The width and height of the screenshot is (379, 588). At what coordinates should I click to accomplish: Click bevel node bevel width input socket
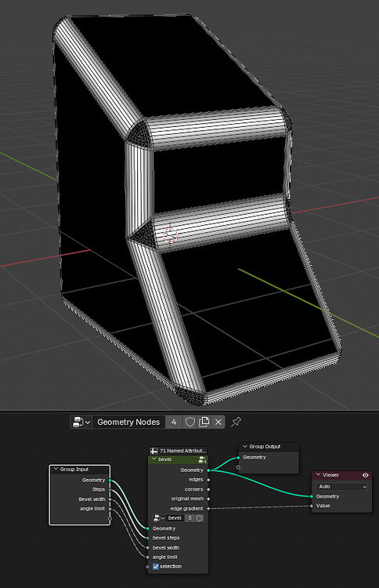click(x=148, y=547)
